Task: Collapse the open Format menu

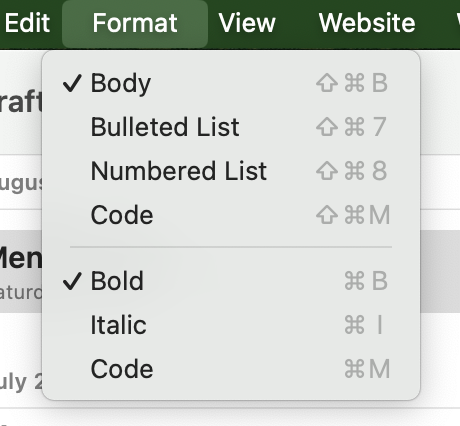Action: [x=135, y=23]
